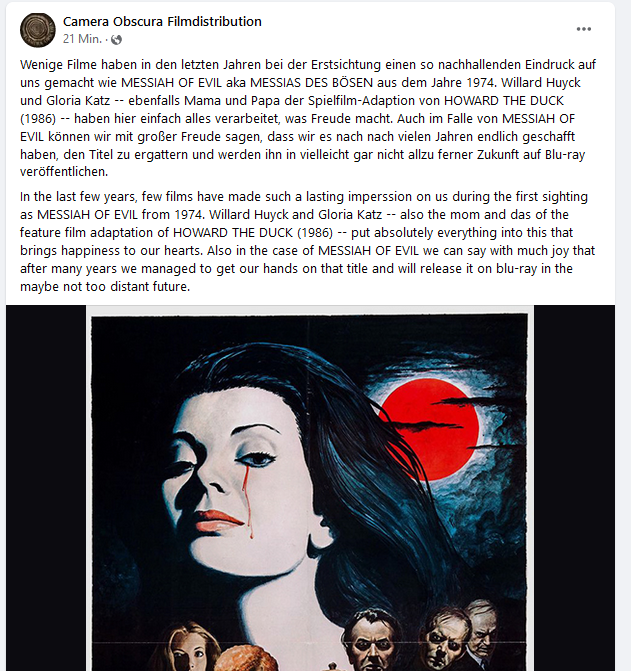631x671 pixels.
Task: Open the post options three-dot menu
Action: 584,29
